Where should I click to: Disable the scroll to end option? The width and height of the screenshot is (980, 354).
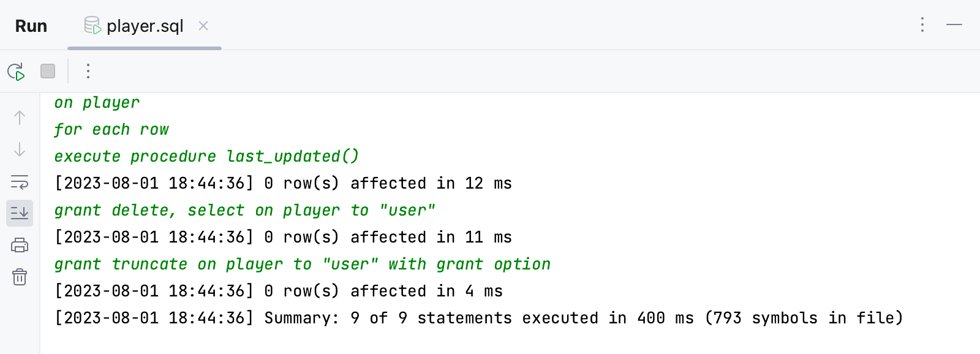[x=19, y=213]
